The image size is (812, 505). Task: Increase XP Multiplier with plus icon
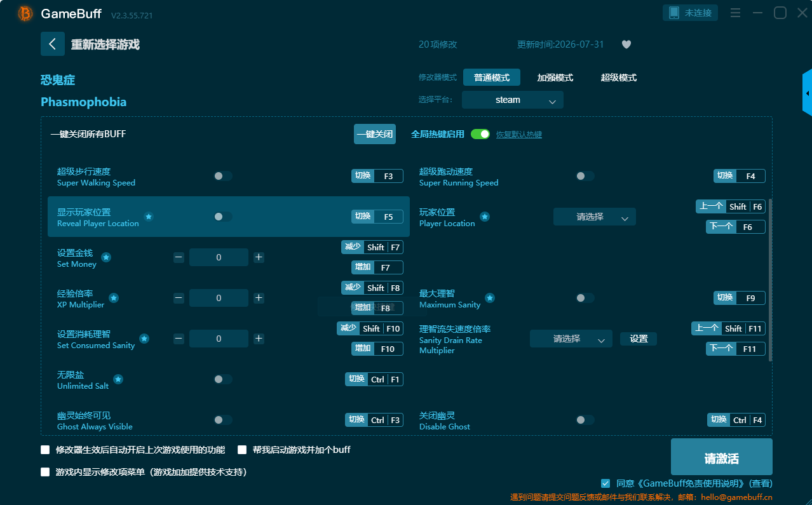click(x=259, y=298)
